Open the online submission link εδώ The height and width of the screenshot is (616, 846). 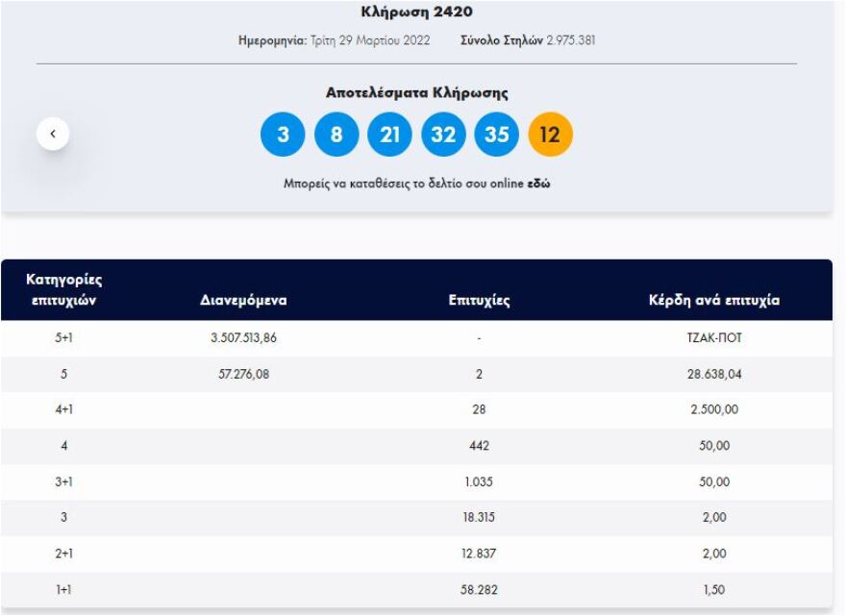coord(538,183)
